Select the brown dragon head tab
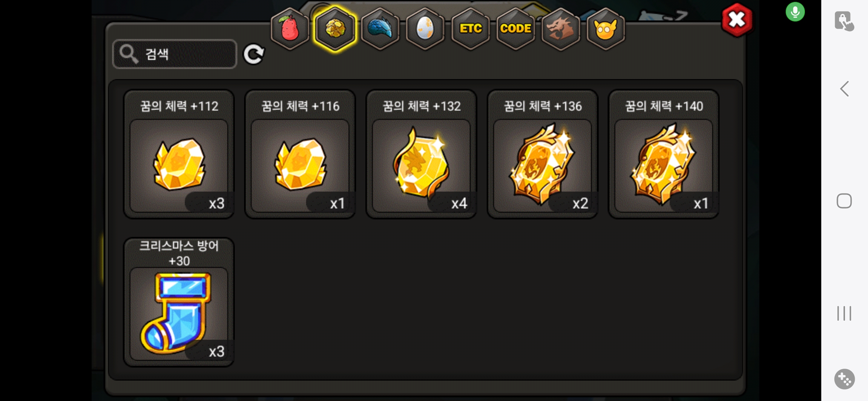Image resolution: width=868 pixels, height=401 pixels. [x=560, y=29]
